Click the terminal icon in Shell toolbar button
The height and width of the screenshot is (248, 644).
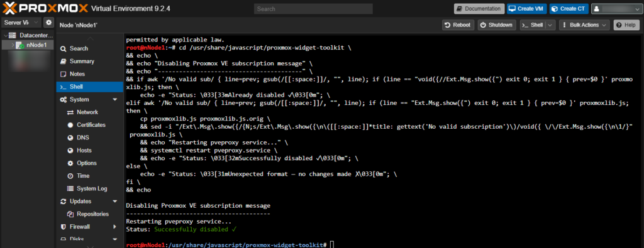click(x=525, y=25)
